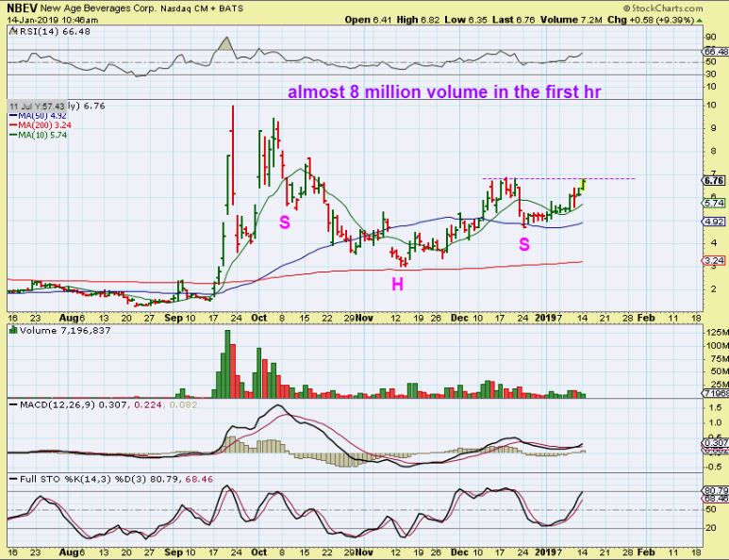Click the 3.24 price tag on right axis
This screenshot has height=560, width=729.
click(x=715, y=261)
